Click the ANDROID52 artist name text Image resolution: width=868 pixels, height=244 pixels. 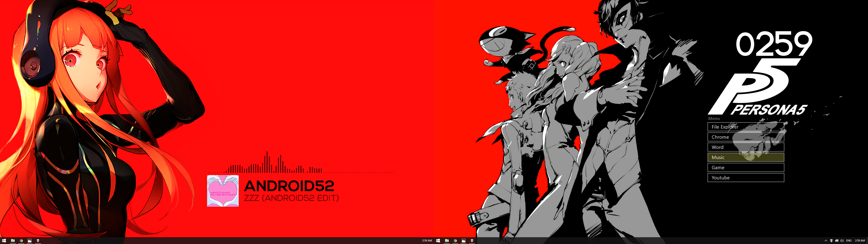click(289, 186)
